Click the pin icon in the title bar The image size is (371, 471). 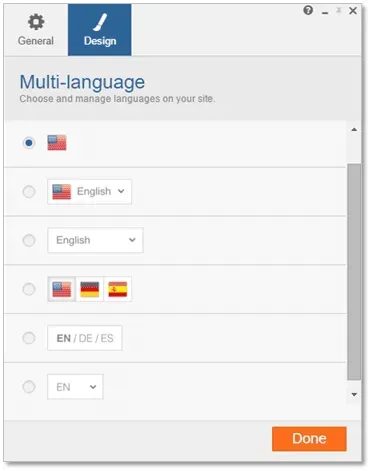click(x=339, y=11)
